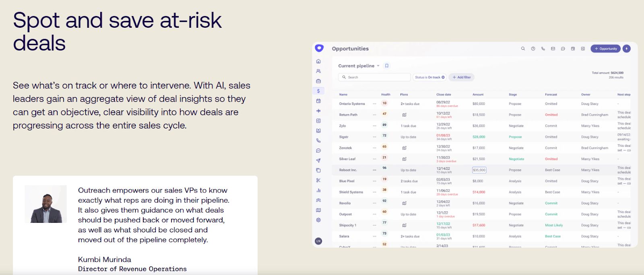Open the Ontario Systems opportunity
Viewport: 644px width, 275px height.
(352, 104)
